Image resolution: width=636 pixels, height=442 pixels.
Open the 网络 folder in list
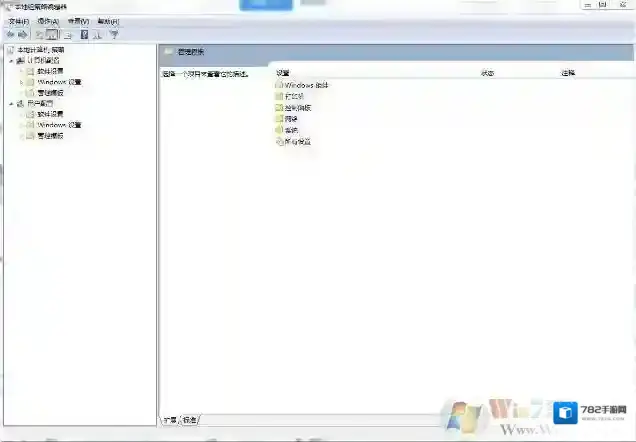point(291,118)
